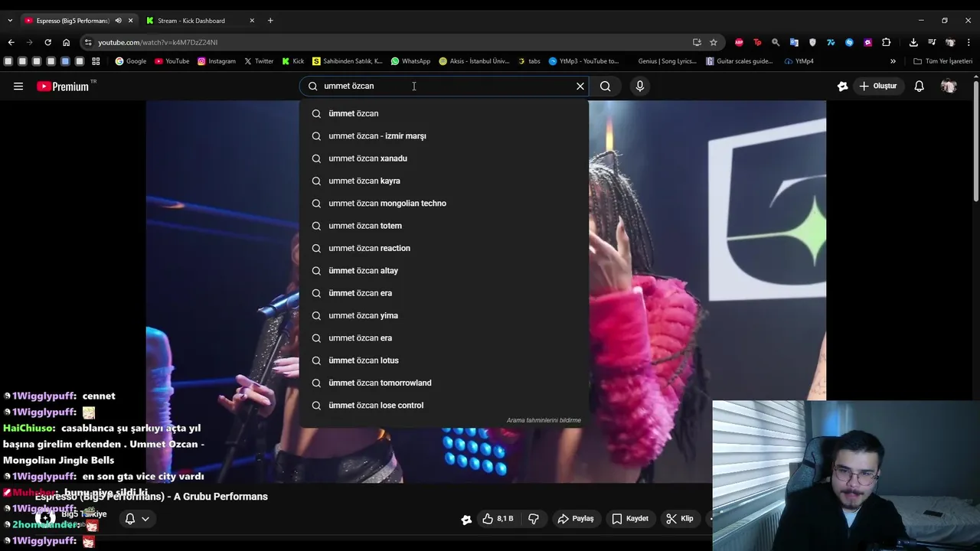Select suggestion "ummet özcan - izmir marşı"
This screenshot has height=551, width=980.
(444, 136)
